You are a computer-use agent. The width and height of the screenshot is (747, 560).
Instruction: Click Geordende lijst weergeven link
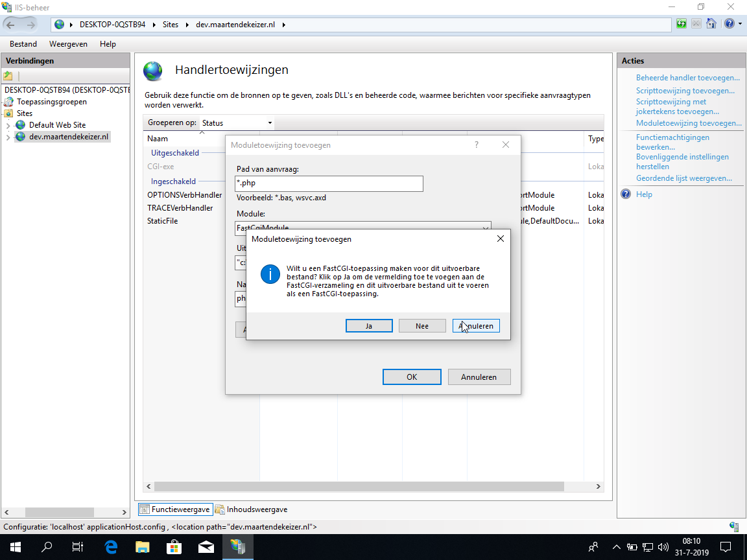coord(684,178)
